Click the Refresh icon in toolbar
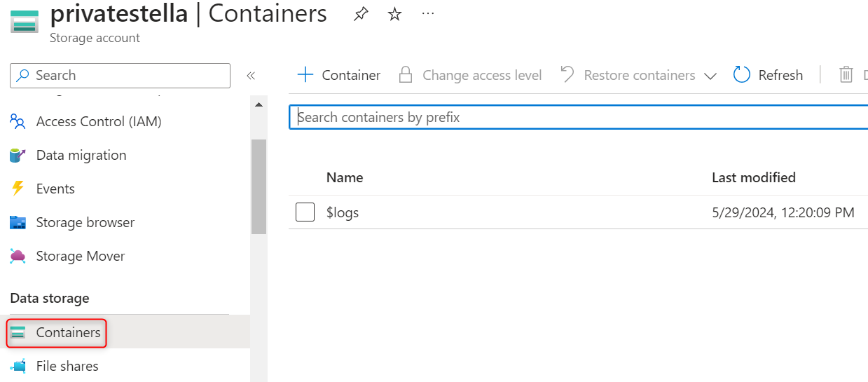This screenshot has height=382, width=868. [742, 75]
